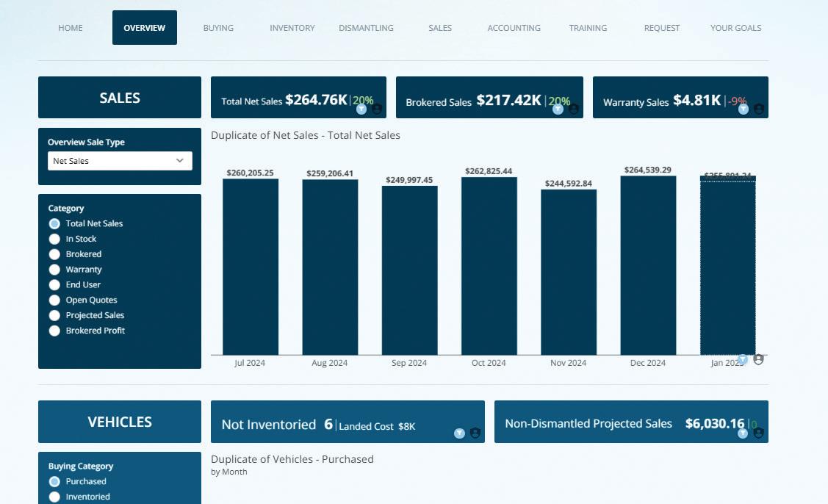Click user icon on Warranty Sales card
The image size is (828, 504).
click(759, 109)
